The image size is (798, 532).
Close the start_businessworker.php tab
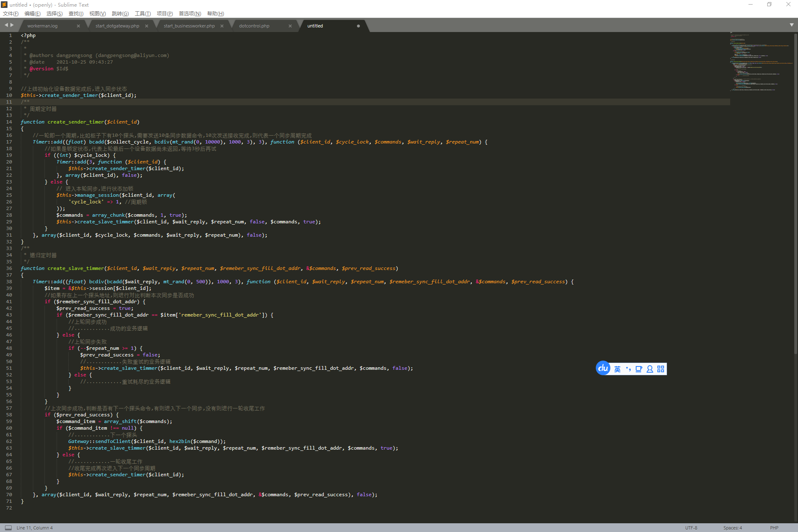222,26
